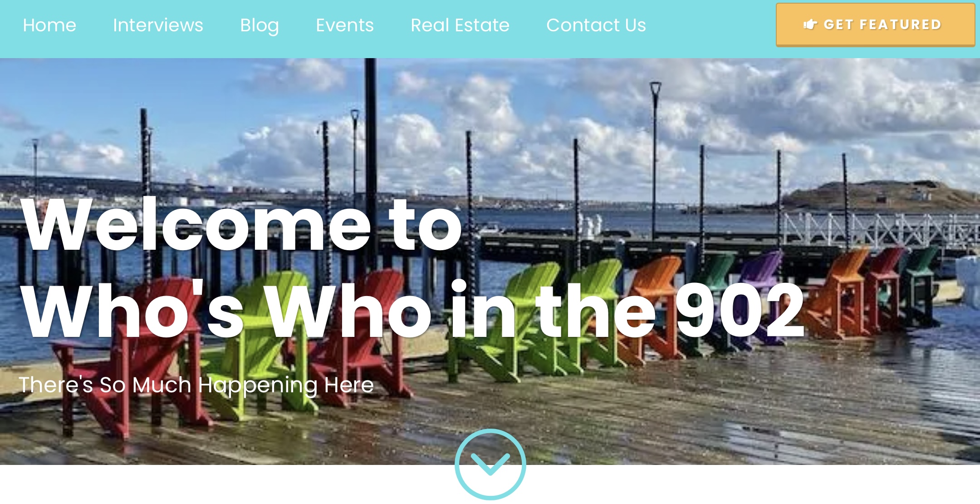Select Events in the navigation bar
This screenshot has width=980, height=504.
pos(345,25)
